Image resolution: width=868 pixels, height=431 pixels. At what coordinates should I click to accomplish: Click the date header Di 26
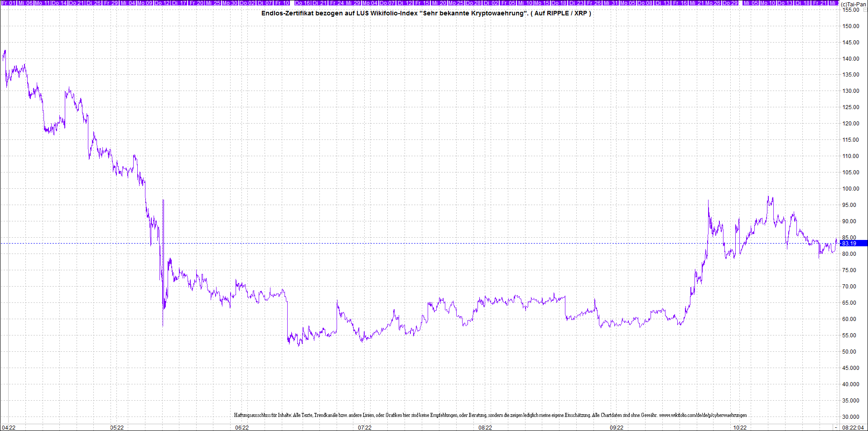click(x=94, y=3)
